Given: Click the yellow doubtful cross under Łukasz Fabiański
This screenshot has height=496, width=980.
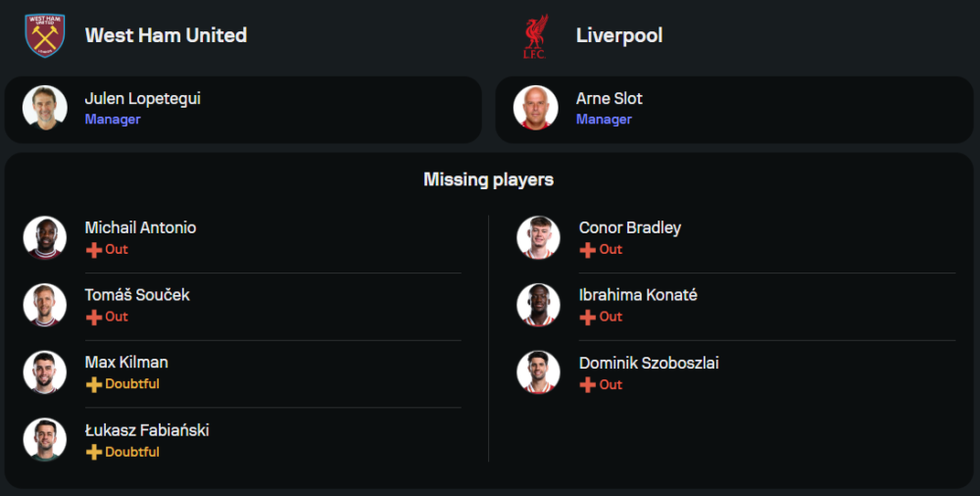Looking at the screenshot, I should click(94, 452).
